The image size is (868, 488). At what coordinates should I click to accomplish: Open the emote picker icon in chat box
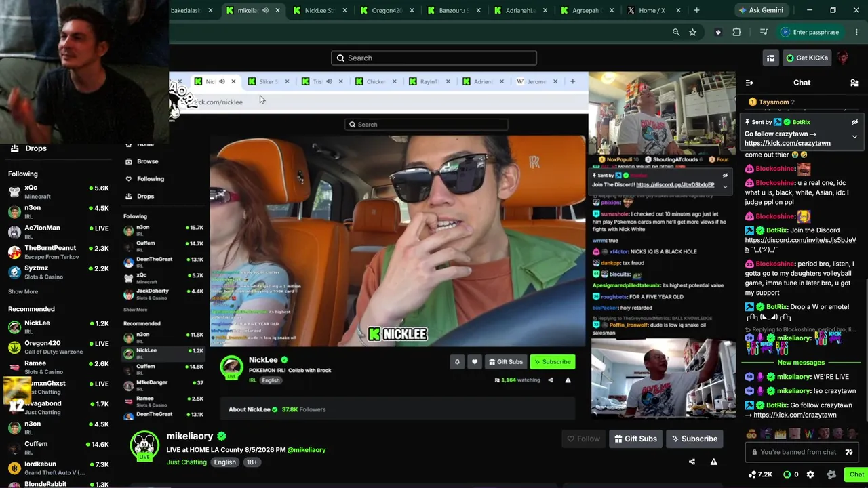pos(849,452)
